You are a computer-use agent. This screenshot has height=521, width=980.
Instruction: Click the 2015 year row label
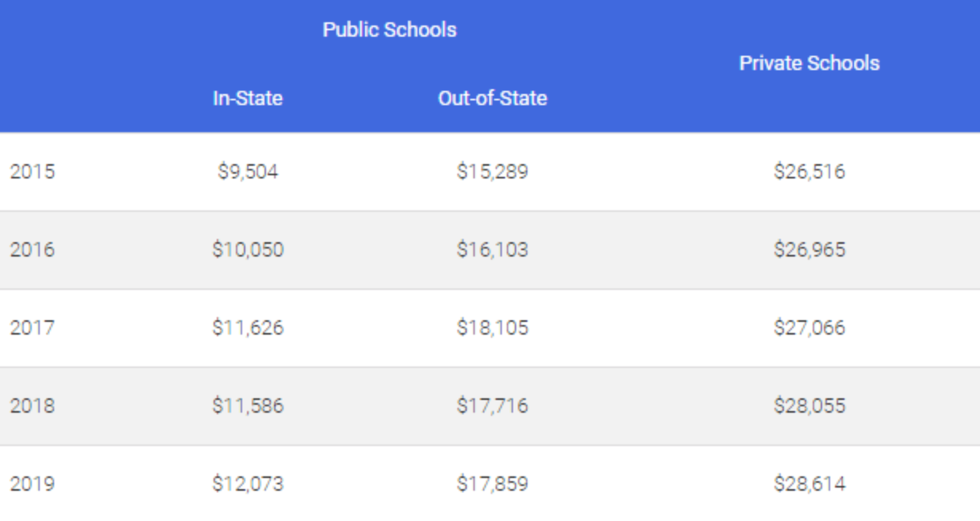(x=33, y=172)
